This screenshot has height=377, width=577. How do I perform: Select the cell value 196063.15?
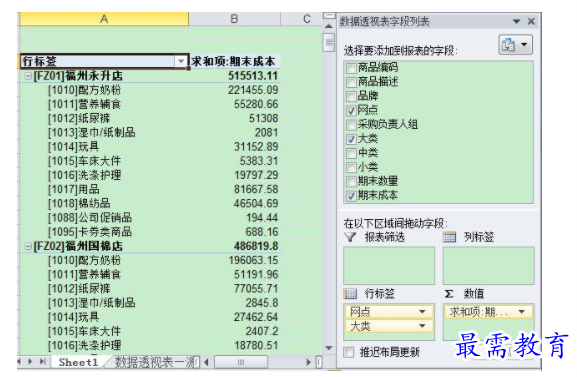[x=253, y=261]
